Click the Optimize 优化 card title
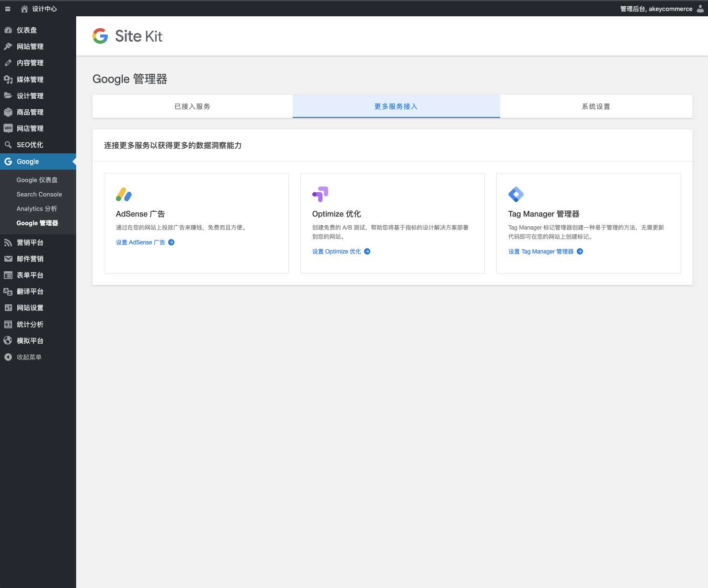The height and width of the screenshot is (588, 708). (337, 214)
